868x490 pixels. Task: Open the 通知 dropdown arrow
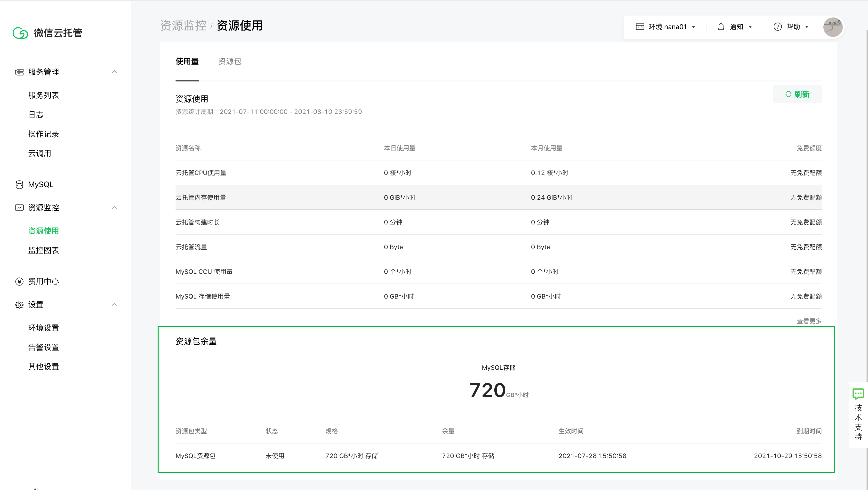point(750,27)
